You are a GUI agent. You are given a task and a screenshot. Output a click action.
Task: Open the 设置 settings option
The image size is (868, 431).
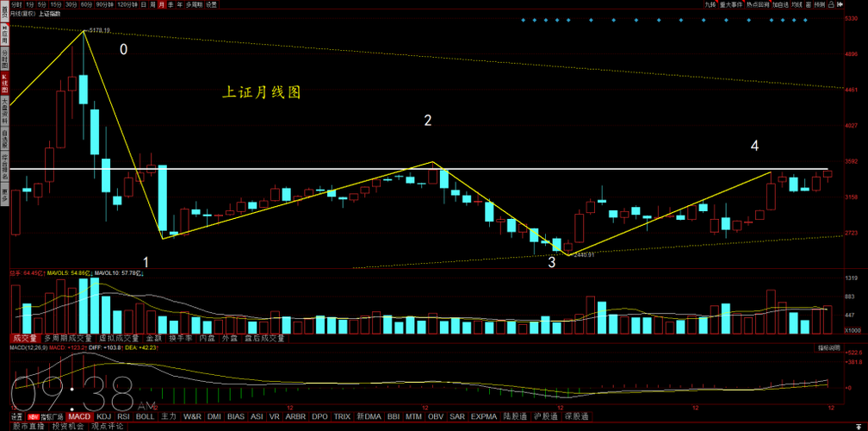pos(211,4)
